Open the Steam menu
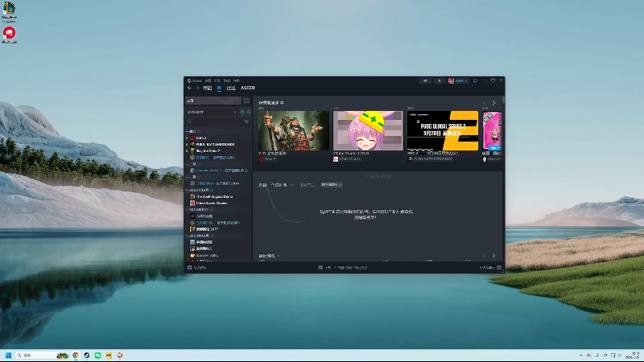644x362 pixels. tap(195, 81)
